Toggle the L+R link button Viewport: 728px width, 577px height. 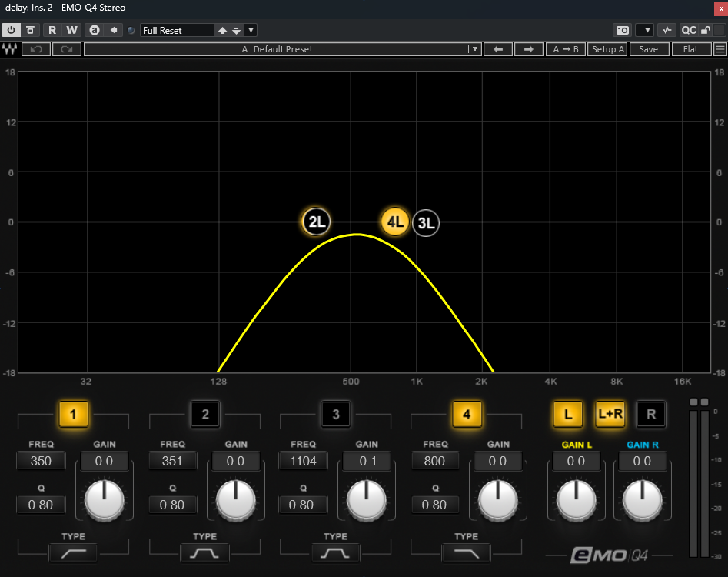click(x=610, y=414)
